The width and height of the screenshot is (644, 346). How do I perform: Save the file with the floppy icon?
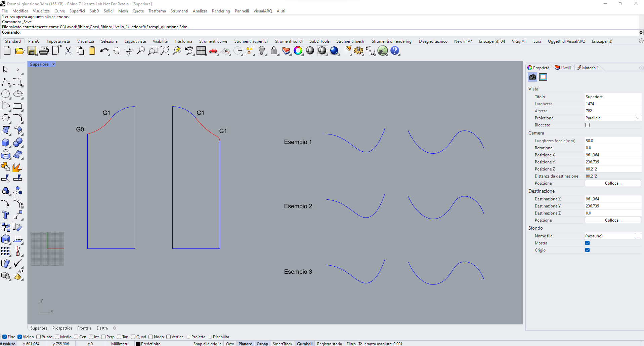(32, 51)
